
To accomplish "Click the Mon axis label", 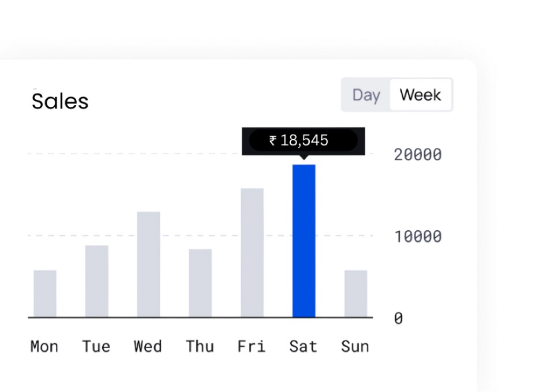I will tap(44, 346).
